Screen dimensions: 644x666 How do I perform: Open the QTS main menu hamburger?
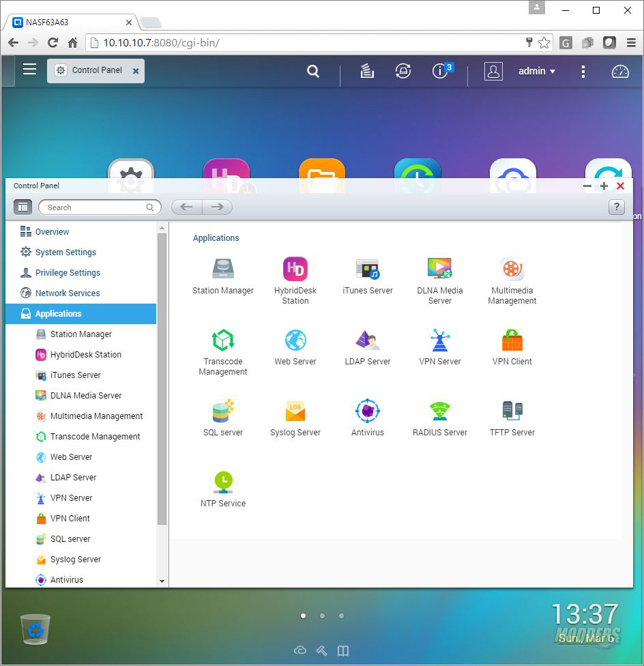(x=29, y=69)
